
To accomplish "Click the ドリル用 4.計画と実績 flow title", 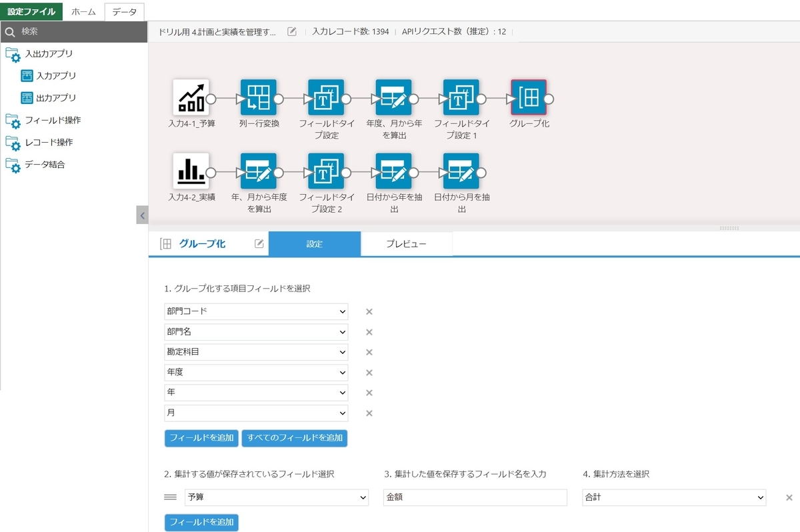I will 218,31.
